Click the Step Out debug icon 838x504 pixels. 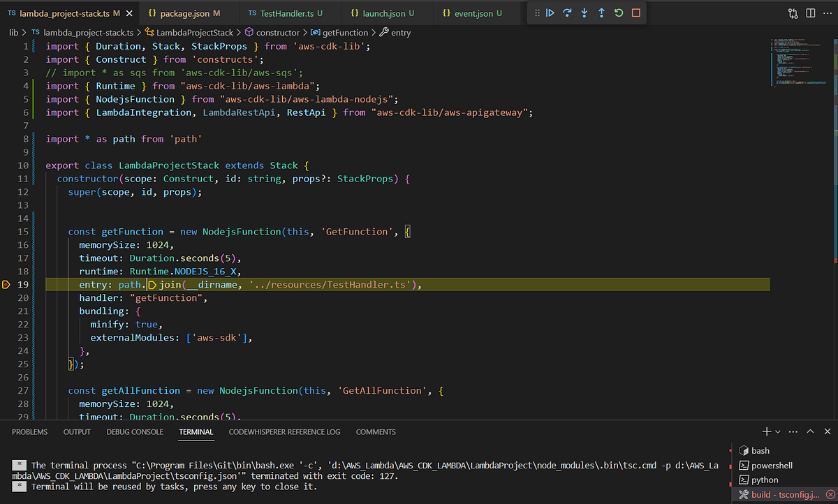601,13
